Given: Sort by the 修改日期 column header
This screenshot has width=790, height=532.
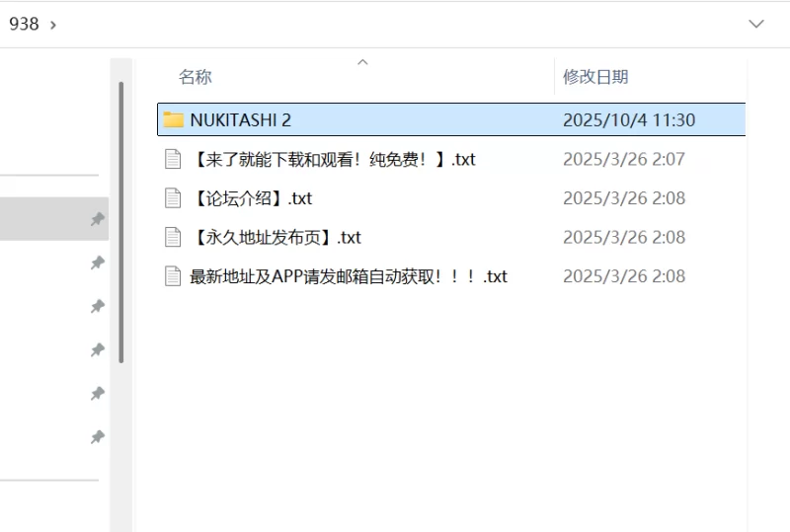Looking at the screenshot, I should coord(595,77).
